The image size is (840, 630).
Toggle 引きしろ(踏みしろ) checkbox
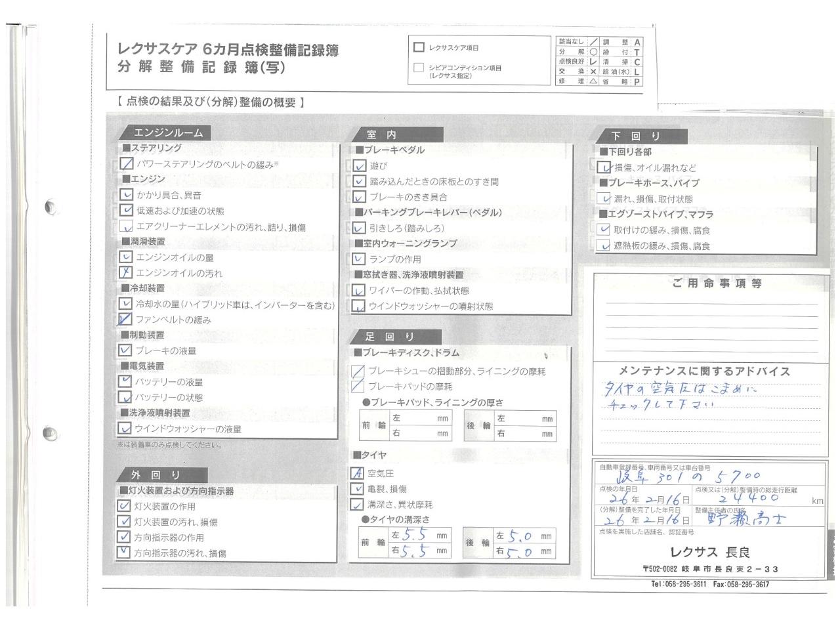point(358,228)
